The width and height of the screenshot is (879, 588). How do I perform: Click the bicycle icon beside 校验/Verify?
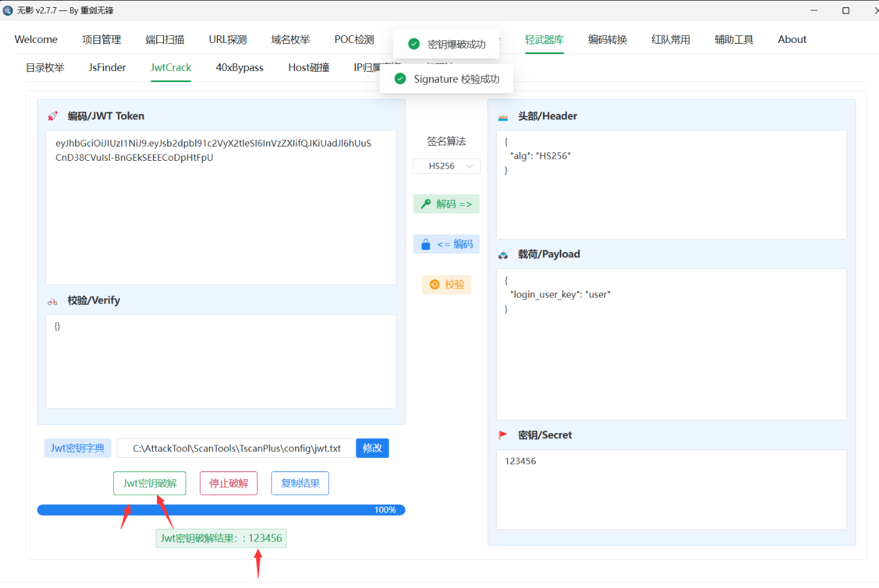click(x=53, y=301)
